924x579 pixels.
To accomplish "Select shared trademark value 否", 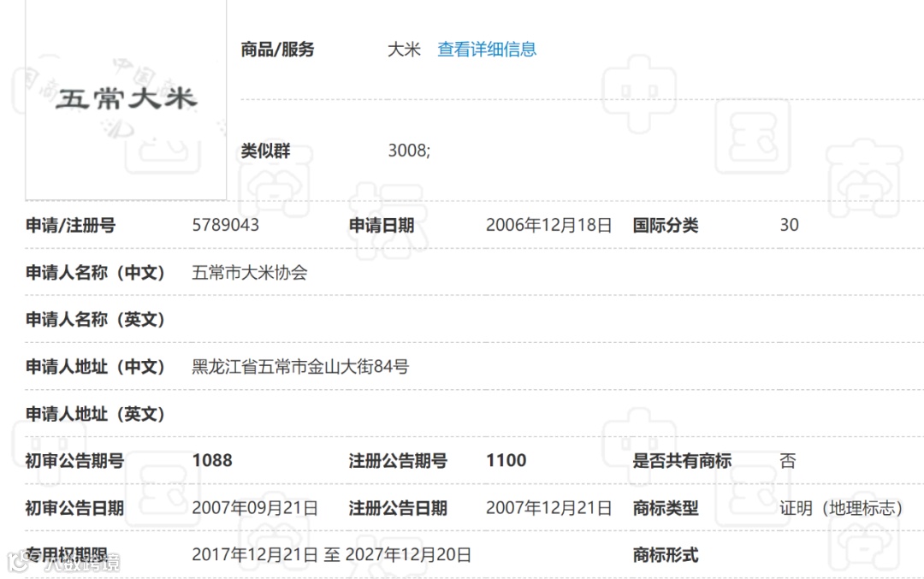I will 788,460.
